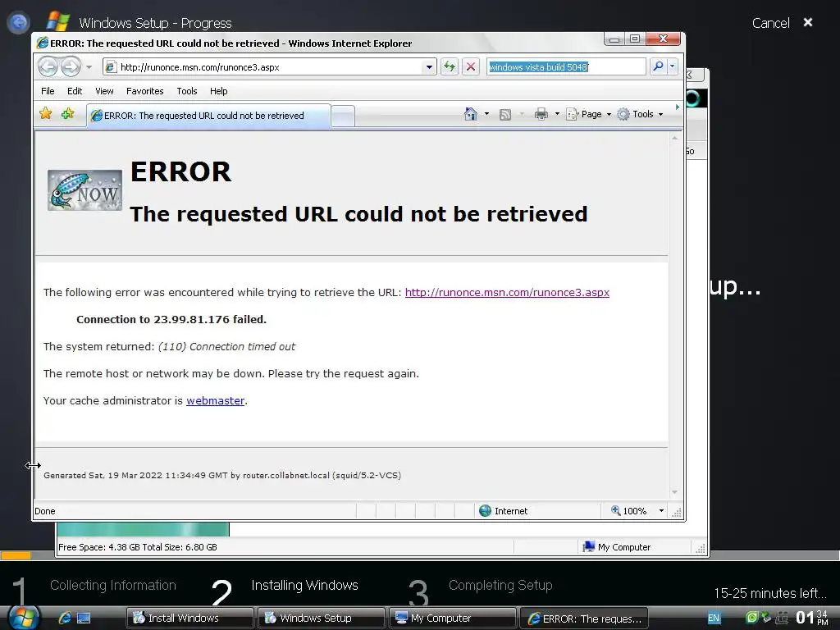This screenshot has height=630, width=840.
Task: Open the search provider options dropdown
Action: point(673,66)
